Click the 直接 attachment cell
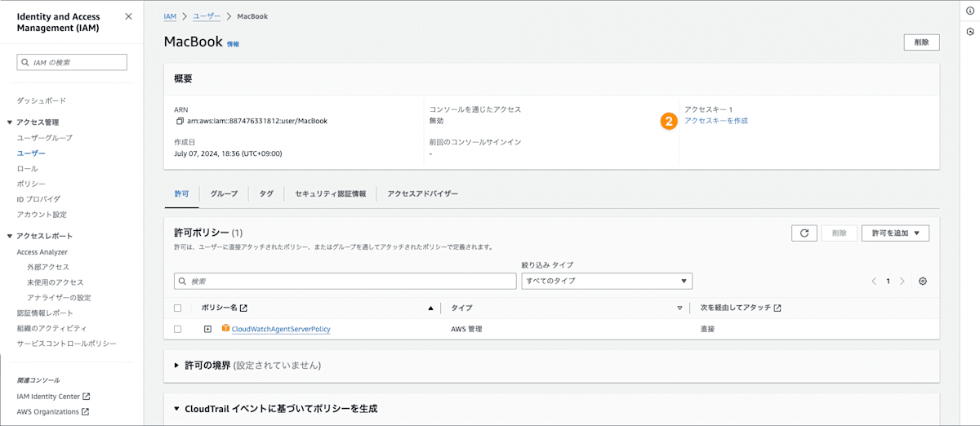980x426 pixels. 707,329
